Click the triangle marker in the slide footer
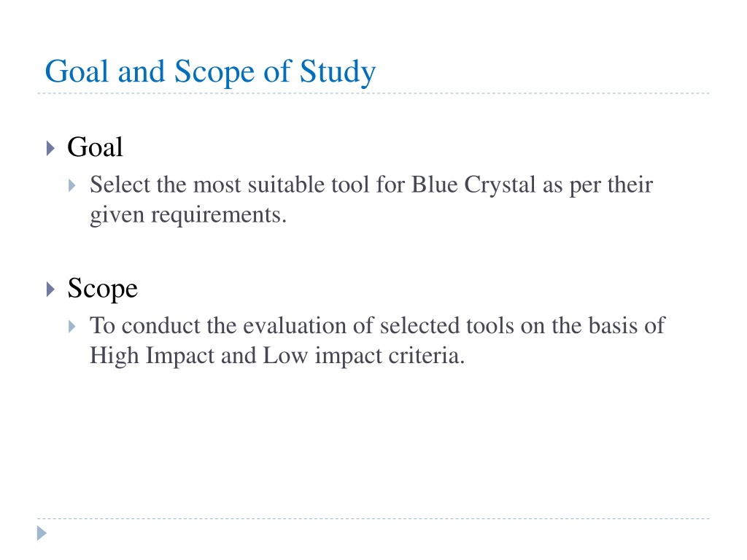Viewport: 747px width, 560px height. click(42, 533)
